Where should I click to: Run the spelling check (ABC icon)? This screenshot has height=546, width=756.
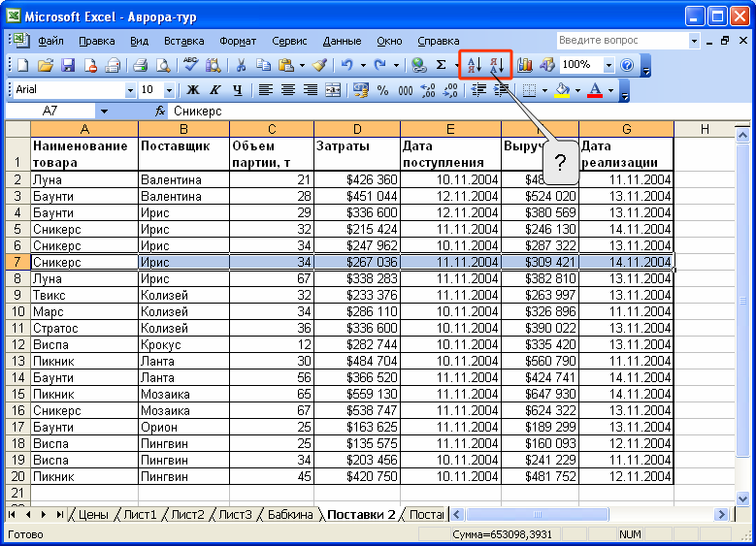pos(191,65)
